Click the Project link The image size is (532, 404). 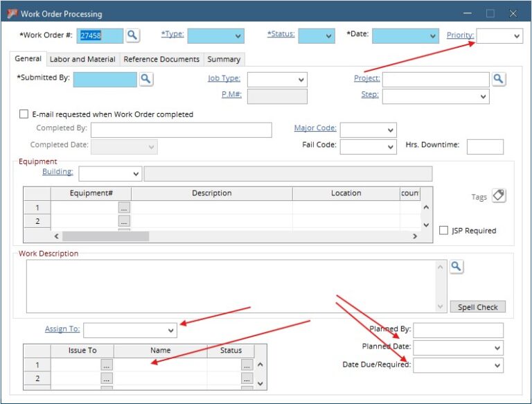click(x=366, y=78)
